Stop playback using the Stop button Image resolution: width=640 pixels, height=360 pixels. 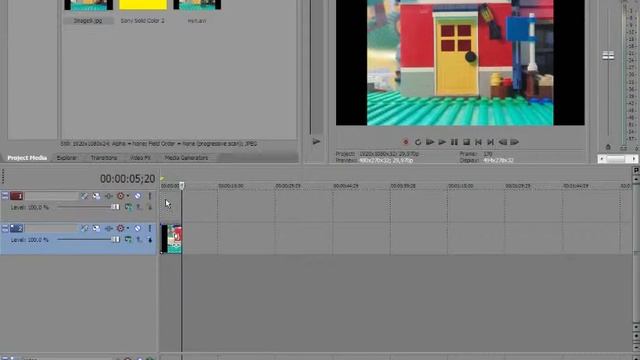(x=467, y=142)
